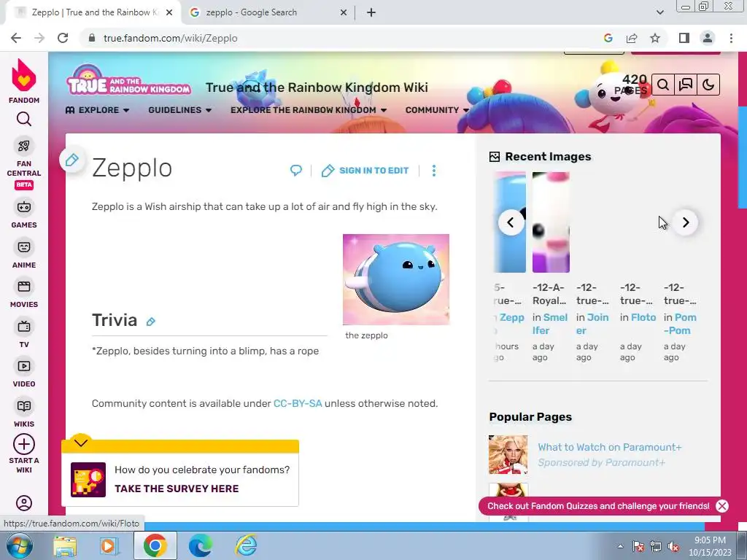Open the Windows Start menu
Viewport: 747px width, 560px height.
click(20, 545)
